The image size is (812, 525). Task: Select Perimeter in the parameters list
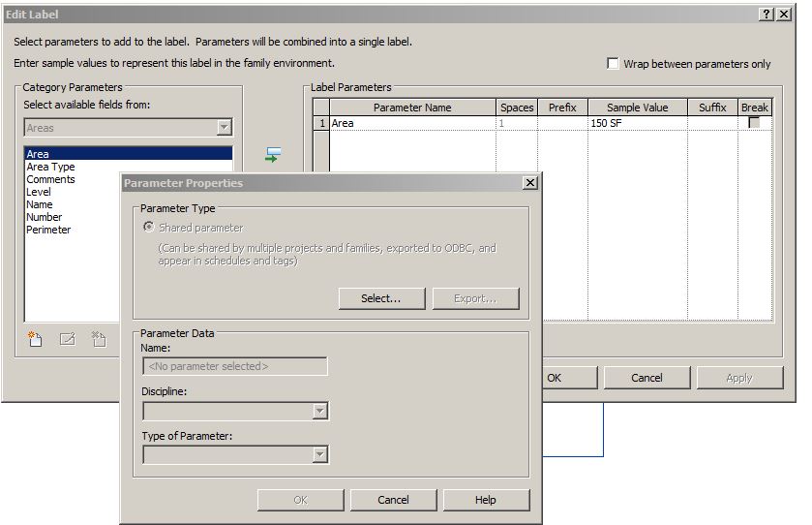pos(48,230)
